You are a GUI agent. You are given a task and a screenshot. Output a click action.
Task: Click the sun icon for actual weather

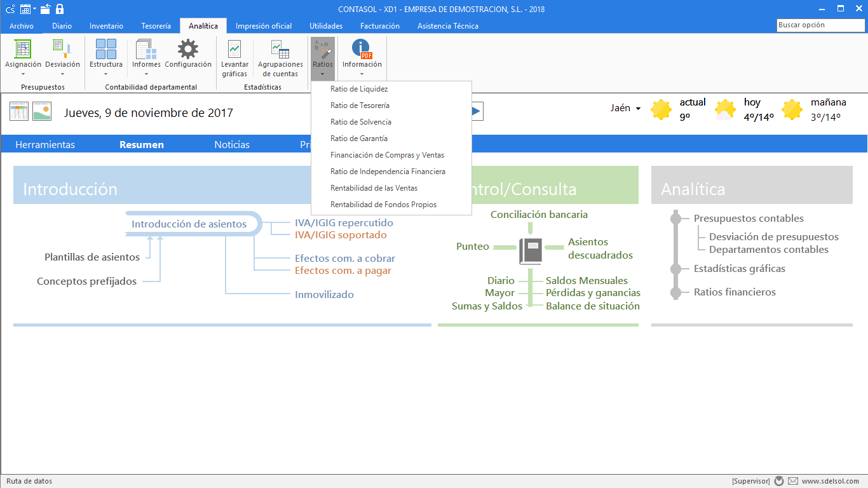point(661,109)
